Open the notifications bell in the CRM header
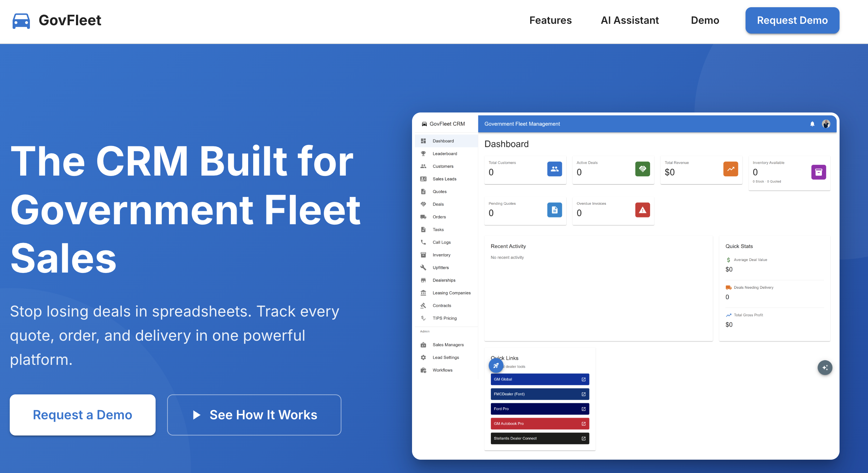The image size is (868, 473). 812,124
